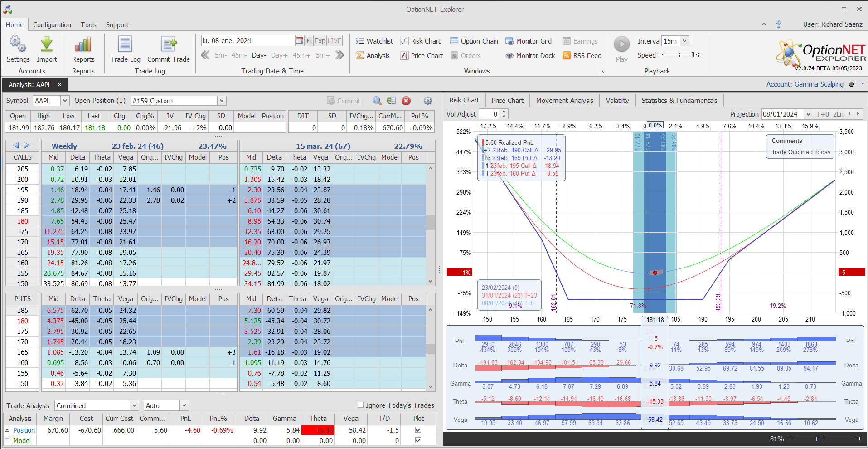This screenshot has width=868, height=449.
Task: Switch to the Configuration ribbon tab
Action: [52, 25]
